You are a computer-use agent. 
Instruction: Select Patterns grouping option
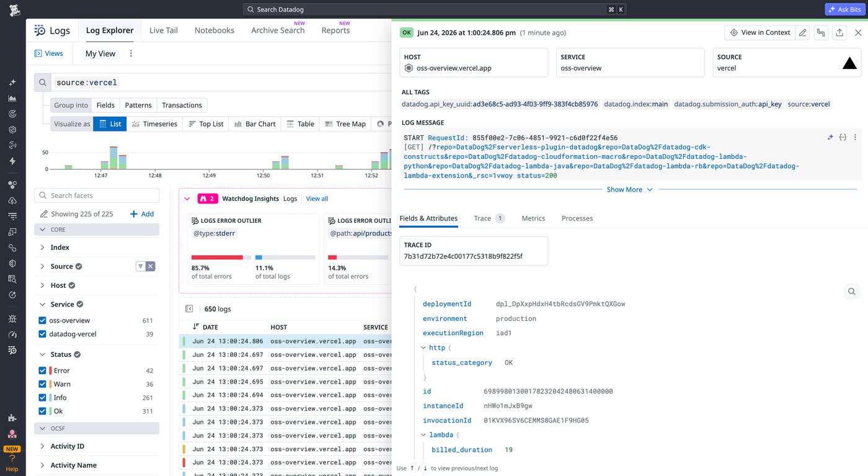tap(138, 106)
